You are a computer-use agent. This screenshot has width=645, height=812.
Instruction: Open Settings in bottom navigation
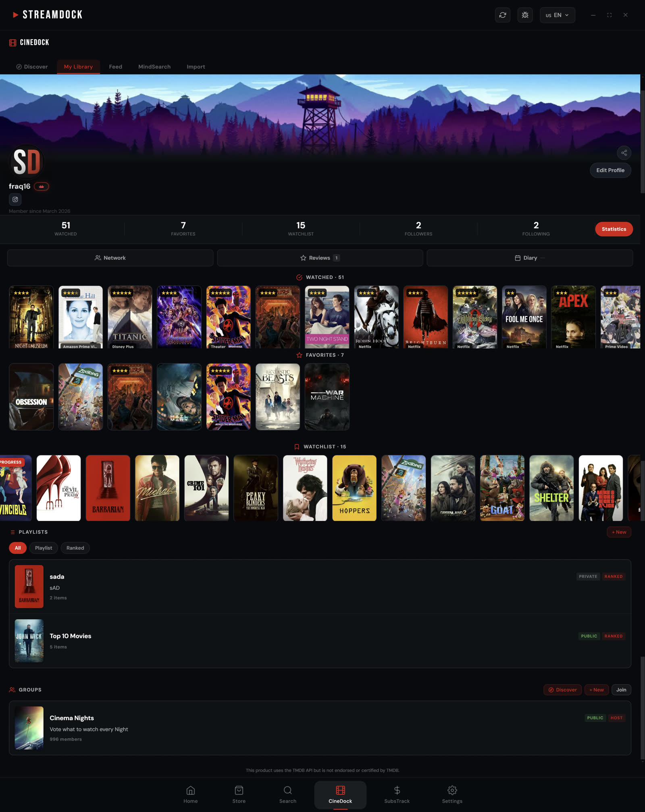click(452, 795)
